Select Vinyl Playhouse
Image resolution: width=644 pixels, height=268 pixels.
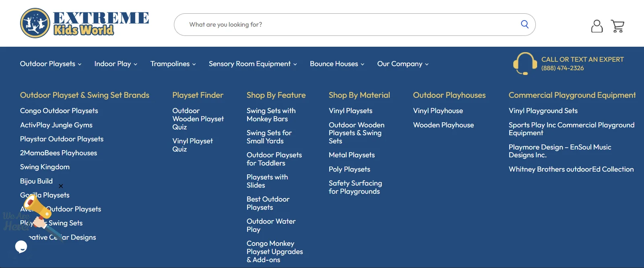click(x=438, y=111)
